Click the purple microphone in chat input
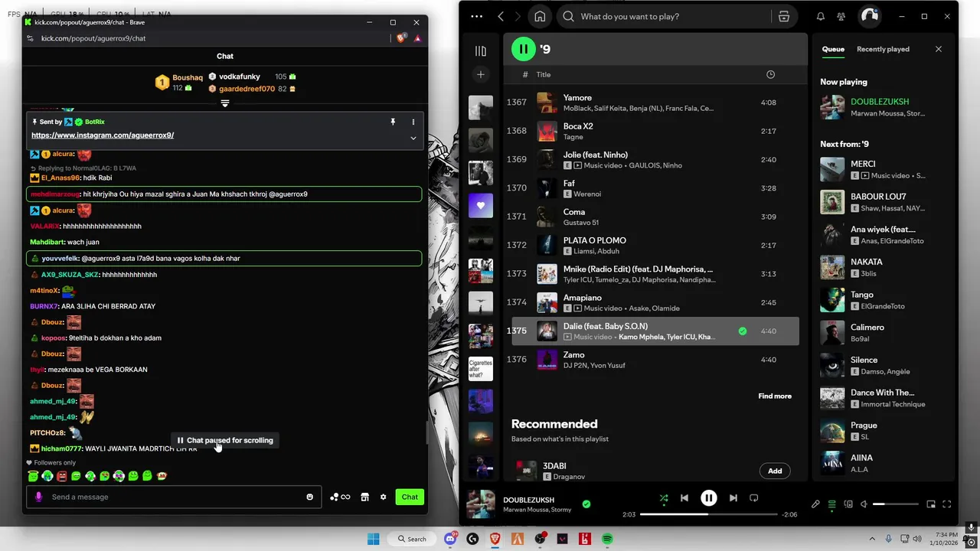 pos(39,497)
